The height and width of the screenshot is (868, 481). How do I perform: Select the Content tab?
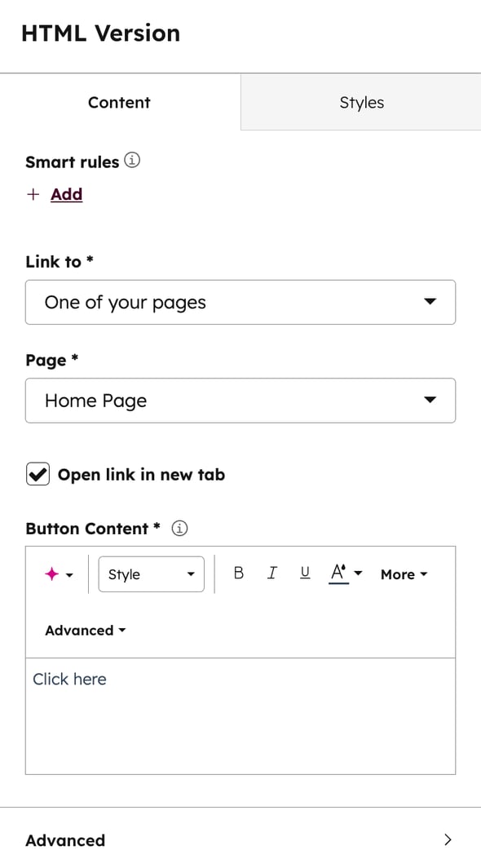(119, 102)
